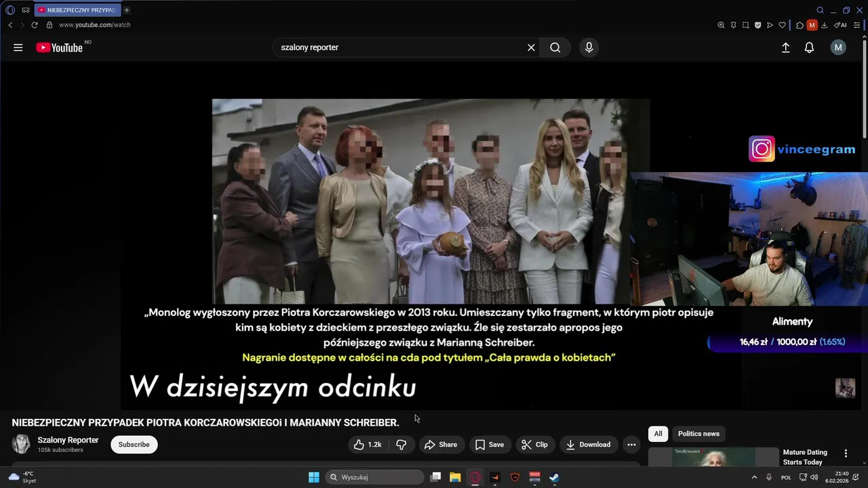Start voice search with the microphone

point(589,47)
